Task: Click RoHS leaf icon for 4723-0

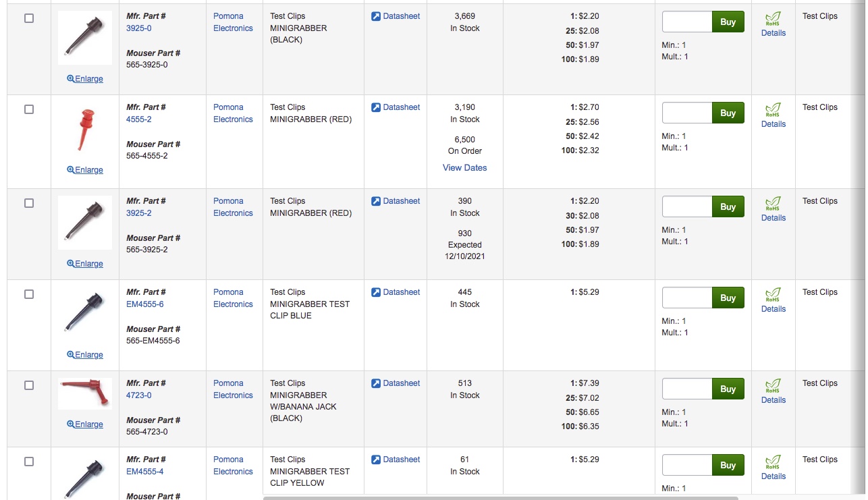Action: click(x=773, y=386)
